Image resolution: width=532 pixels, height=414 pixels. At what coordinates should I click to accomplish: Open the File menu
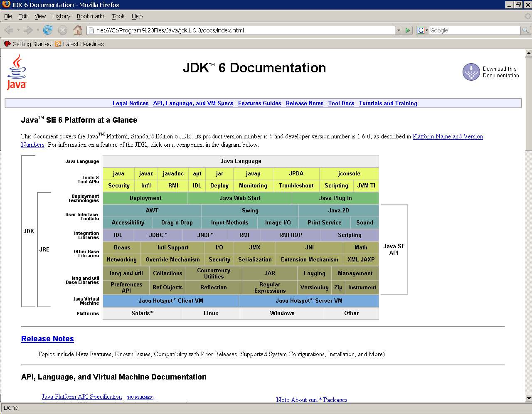(8, 16)
